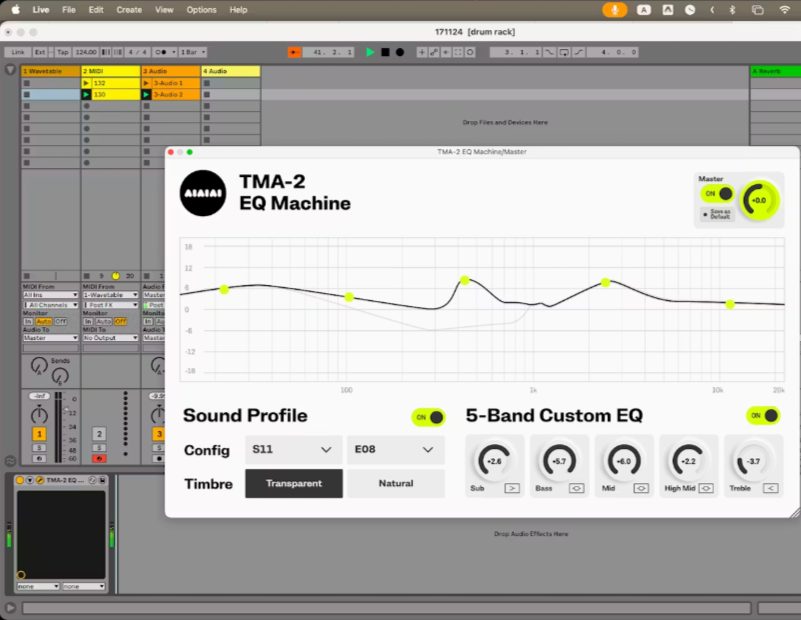Launch the 3-Audio 1 clip
Viewport: 801px width, 620px height.
[x=147, y=83]
